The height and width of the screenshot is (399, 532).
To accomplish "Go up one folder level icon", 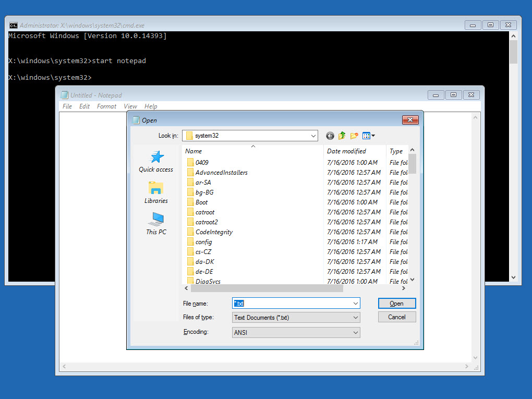I will click(342, 136).
